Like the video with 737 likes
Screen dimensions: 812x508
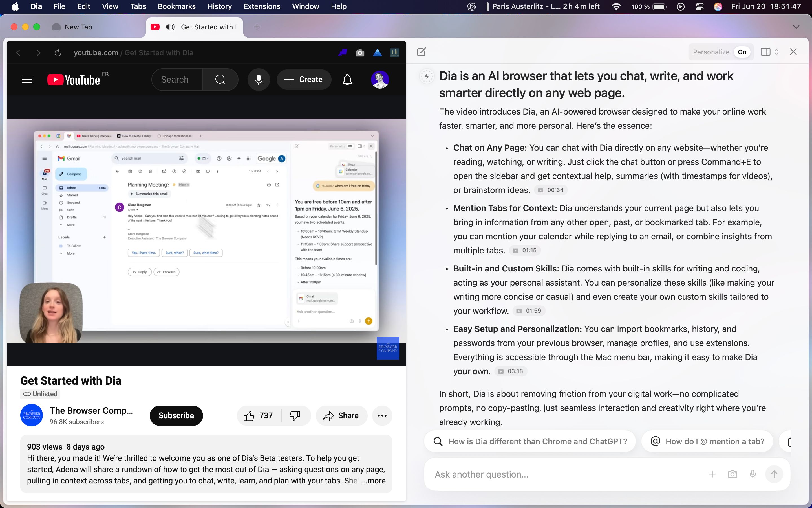[258, 416]
